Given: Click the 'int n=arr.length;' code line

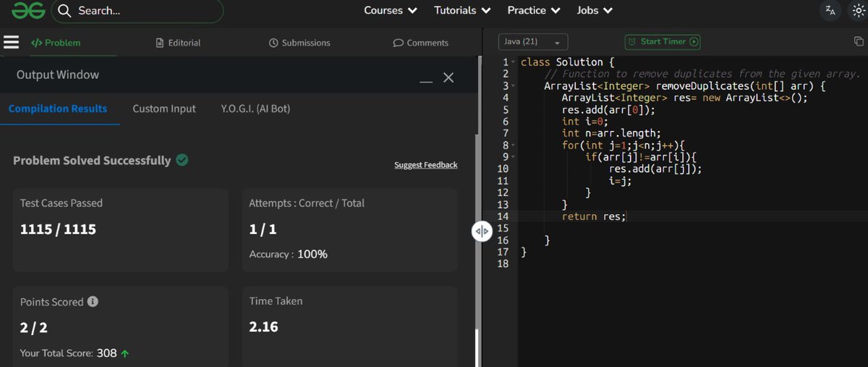Looking at the screenshot, I should pyautogui.click(x=611, y=133).
